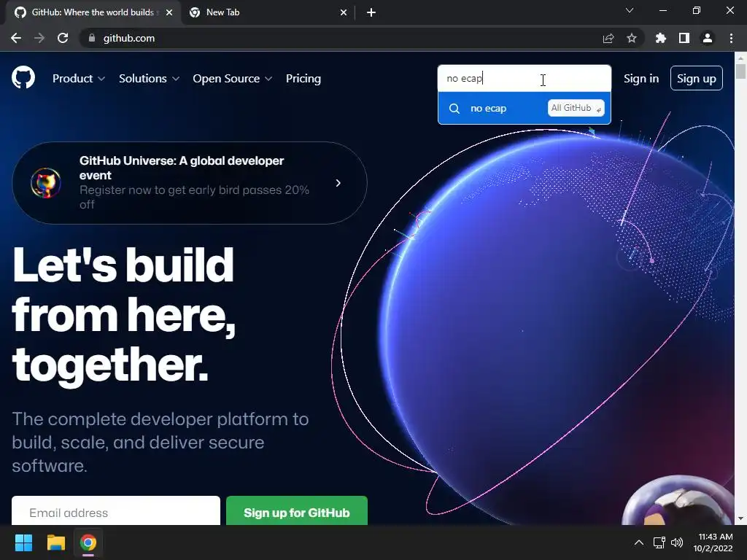Click the page vertical scrollbar thumb
The height and width of the screenshot is (560, 747).
(x=740, y=71)
